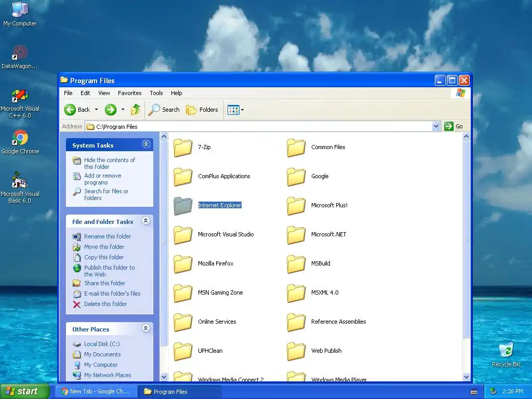Viewport: 532px width, 399px height.
Task: Select the Online Services folder icon
Action: click(183, 322)
